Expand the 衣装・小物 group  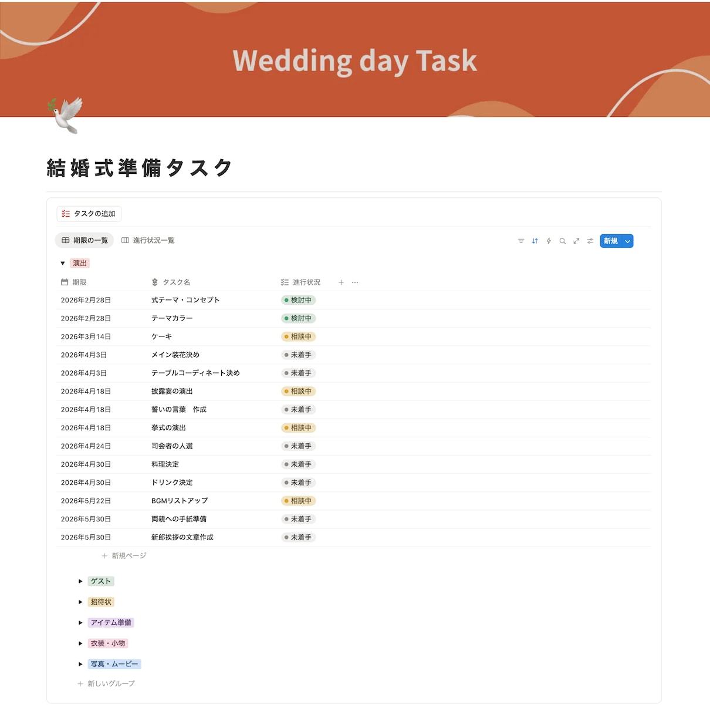point(80,643)
